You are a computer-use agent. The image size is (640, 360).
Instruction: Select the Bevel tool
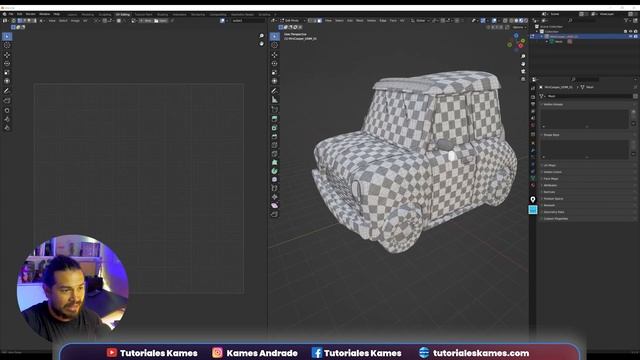(275, 136)
